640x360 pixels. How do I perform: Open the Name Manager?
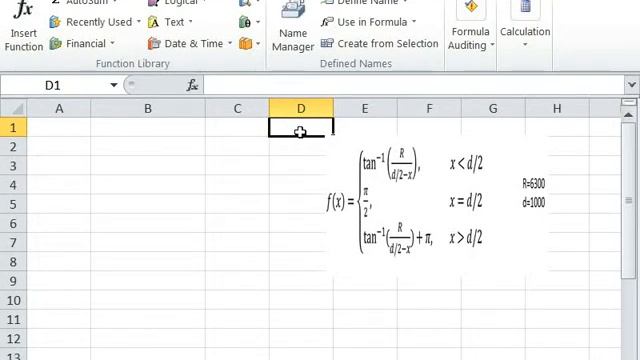click(293, 27)
